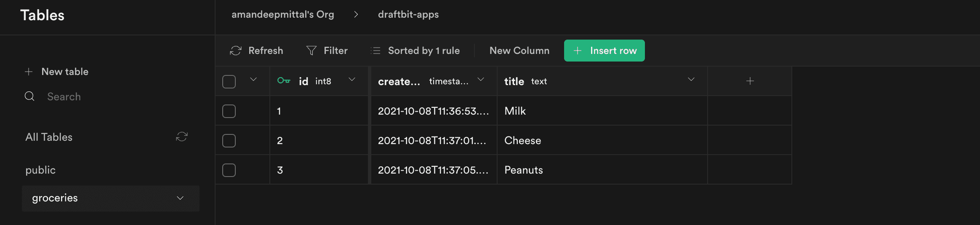Open the created_at column header chevron
Image resolution: width=980 pixels, height=225 pixels.
tap(481, 79)
